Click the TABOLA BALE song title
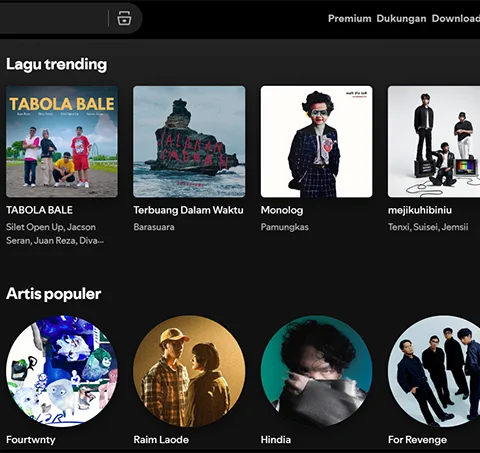Viewport: 480px width, 453px height. point(39,210)
